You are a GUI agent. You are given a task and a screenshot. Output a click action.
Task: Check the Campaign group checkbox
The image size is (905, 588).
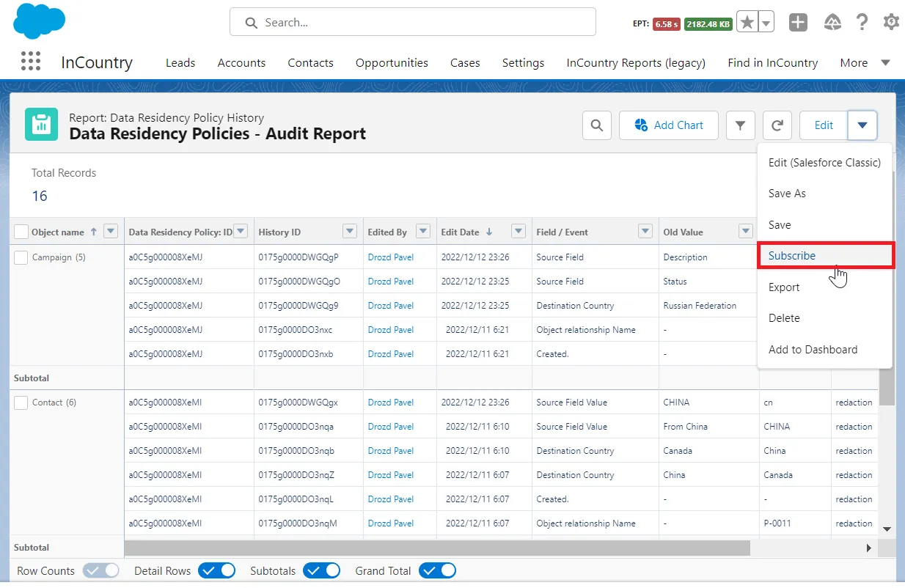point(21,257)
